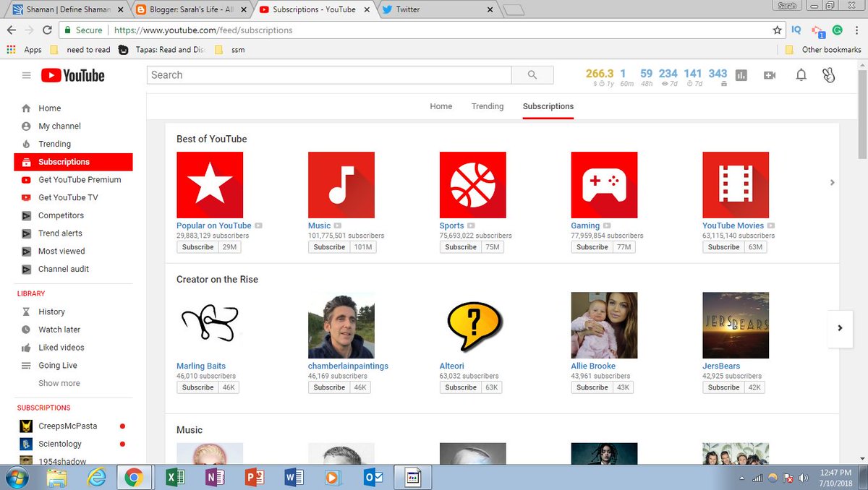Viewport: 868px width, 490px height.
Task: Open Windows Start menu
Action: tap(16, 478)
